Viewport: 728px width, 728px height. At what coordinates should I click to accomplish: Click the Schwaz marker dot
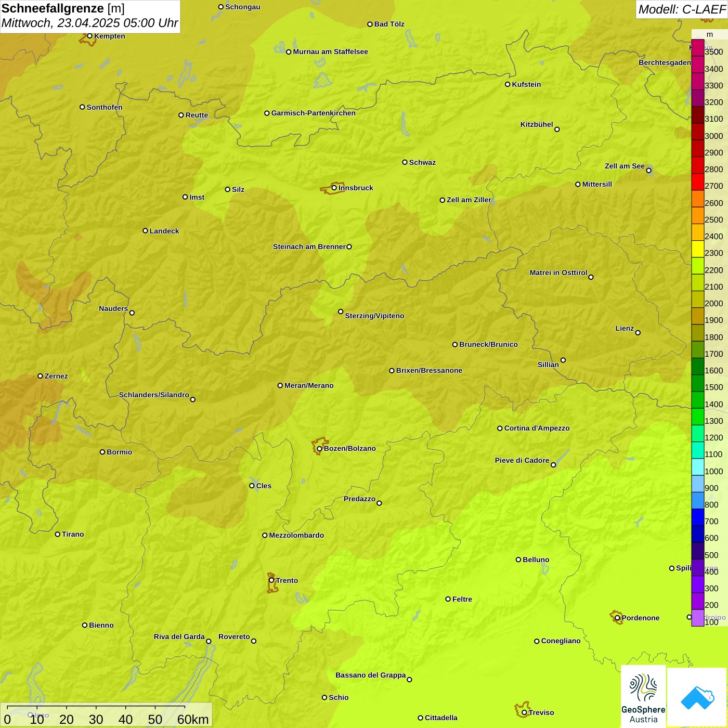click(x=405, y=162)
